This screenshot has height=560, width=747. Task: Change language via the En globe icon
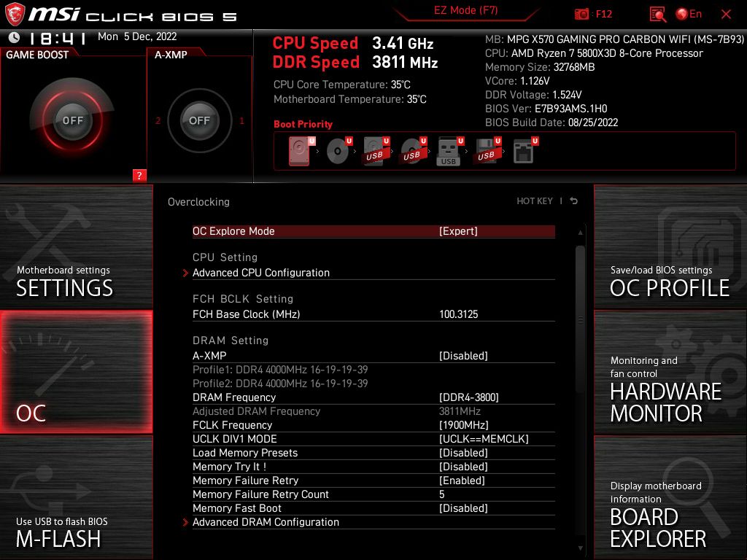[x=682, y=15]
